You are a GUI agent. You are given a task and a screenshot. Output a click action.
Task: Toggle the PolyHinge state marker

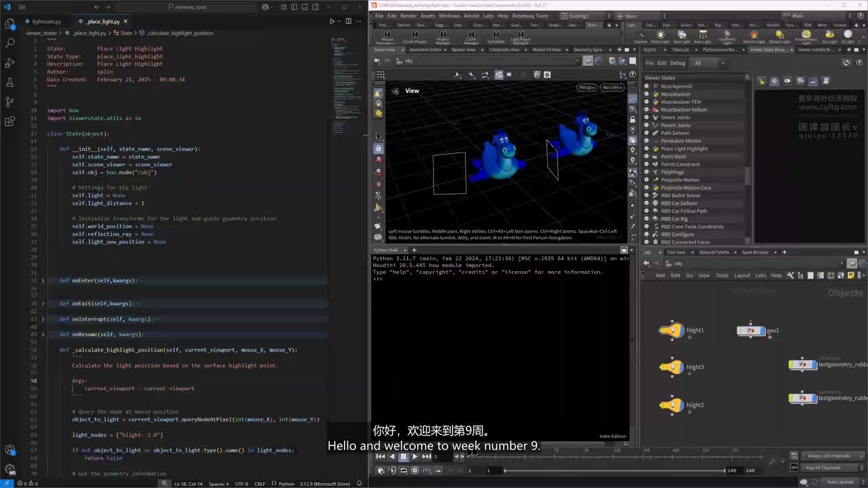point(646,172)
